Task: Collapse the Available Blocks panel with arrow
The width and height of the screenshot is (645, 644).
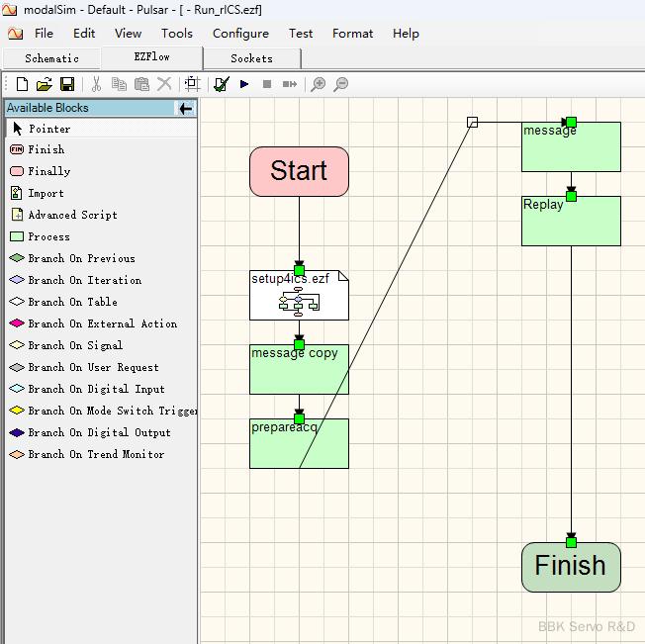Action: coord(185,108)
